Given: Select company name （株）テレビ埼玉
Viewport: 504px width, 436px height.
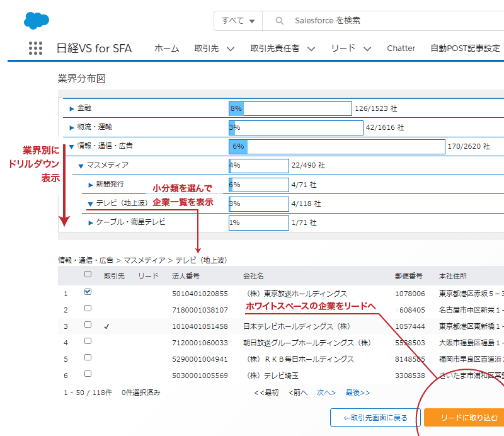Looking at the screenshot, I should coord(271,376).
